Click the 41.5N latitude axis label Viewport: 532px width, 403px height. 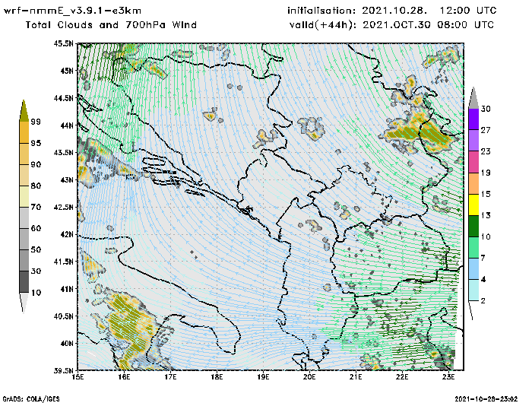63,262
